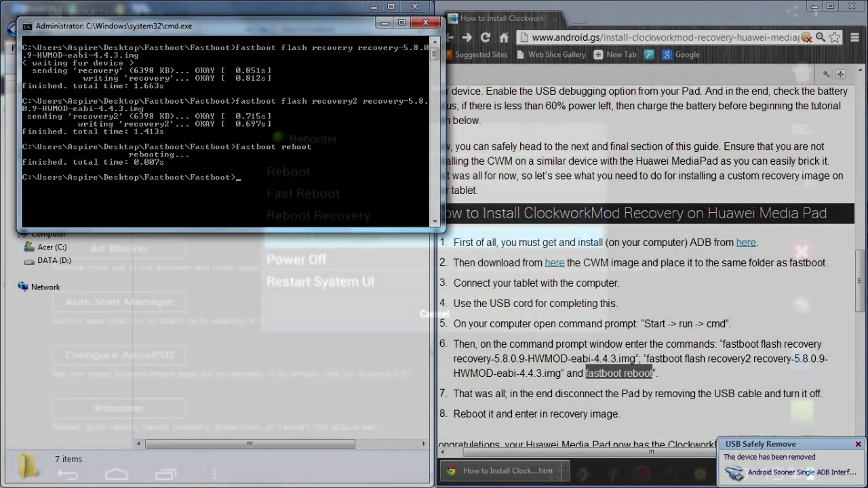Tap the Android recent apps icon
868x488 pixels.
166,475
